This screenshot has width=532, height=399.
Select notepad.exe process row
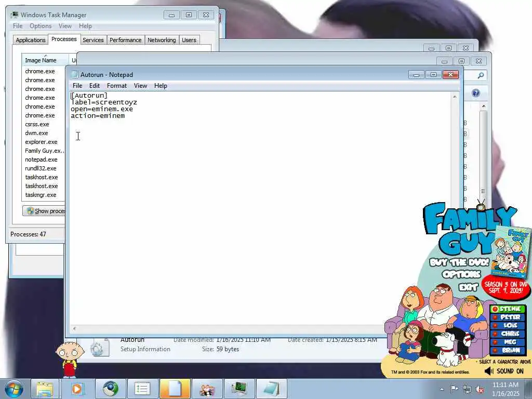tap(44, 159)
